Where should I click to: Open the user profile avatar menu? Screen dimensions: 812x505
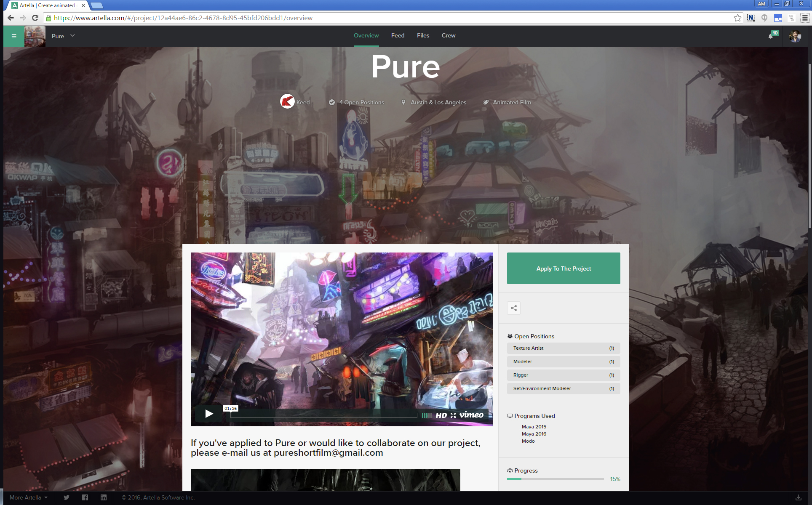tap(795, 36)
